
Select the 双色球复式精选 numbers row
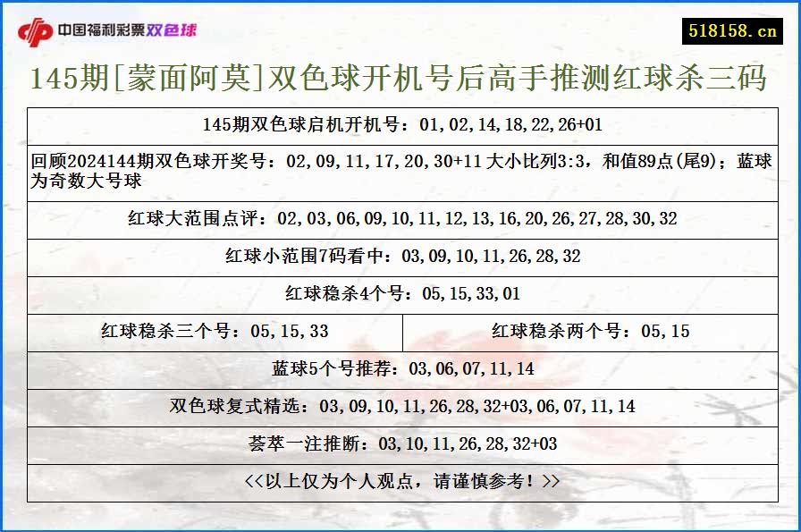pos(400,402)
